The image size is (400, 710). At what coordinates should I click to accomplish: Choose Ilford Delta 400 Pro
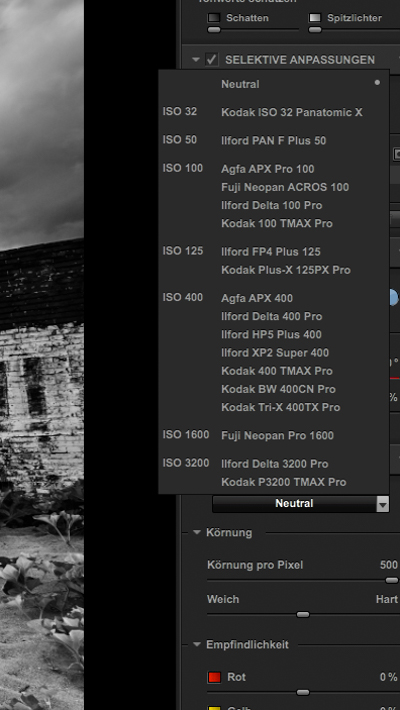(x=272, y=316)
